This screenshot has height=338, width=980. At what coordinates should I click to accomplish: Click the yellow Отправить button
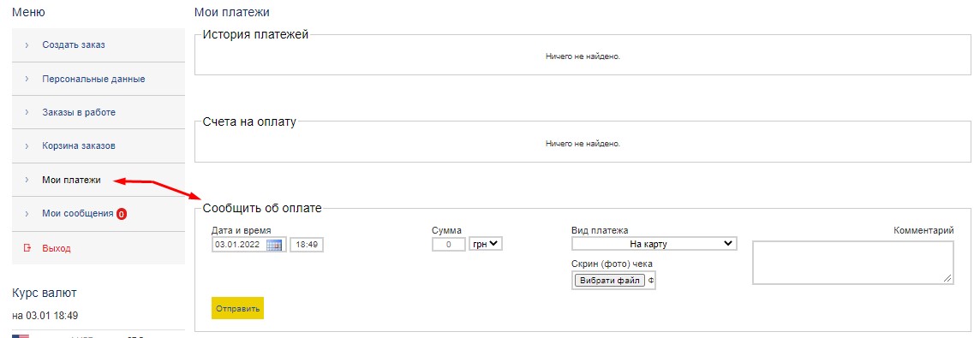tap(237, 308)
